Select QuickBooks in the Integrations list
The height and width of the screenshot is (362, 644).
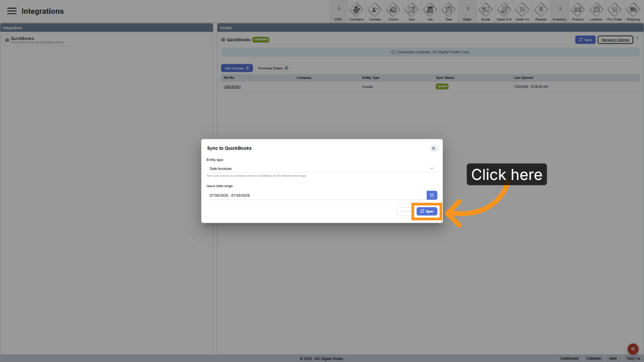pyautogui.click(x=107, y=40)
